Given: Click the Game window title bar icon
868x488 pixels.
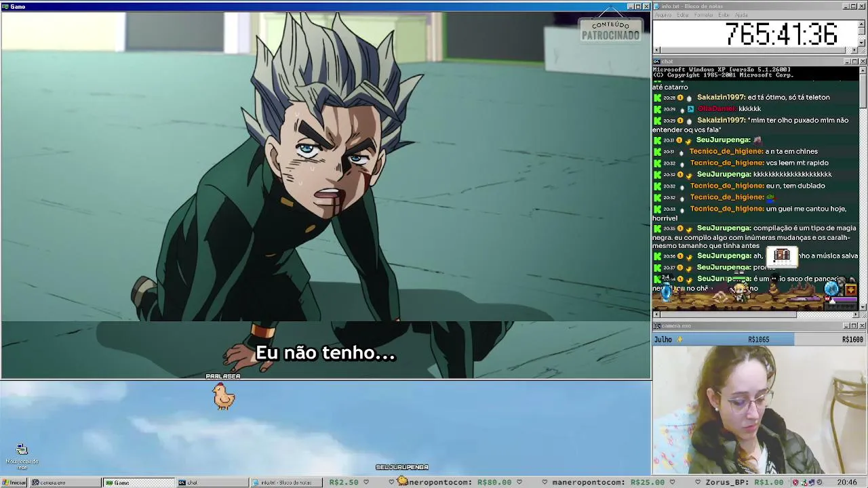Looking at the screenshot, I should (5, 7).
